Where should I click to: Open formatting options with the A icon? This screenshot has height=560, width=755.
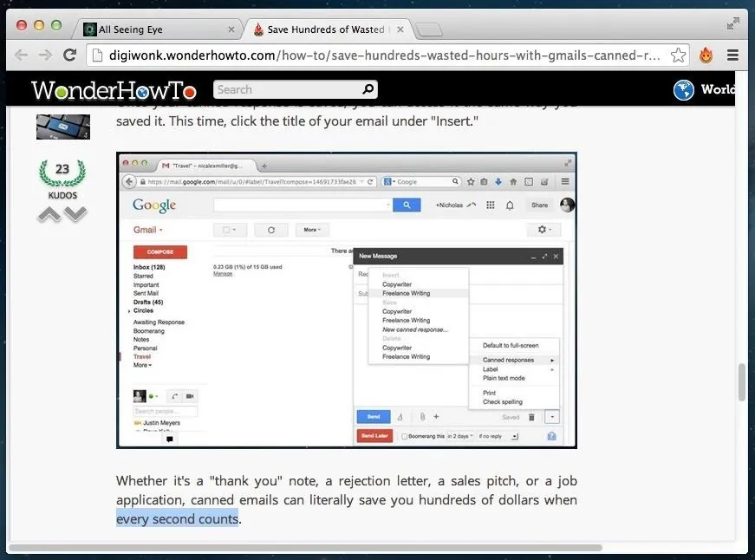(400, 418)
